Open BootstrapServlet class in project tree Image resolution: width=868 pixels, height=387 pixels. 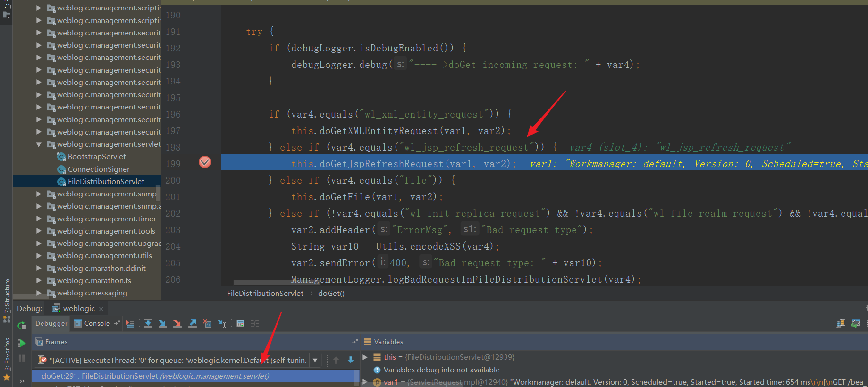coord(97,157)
